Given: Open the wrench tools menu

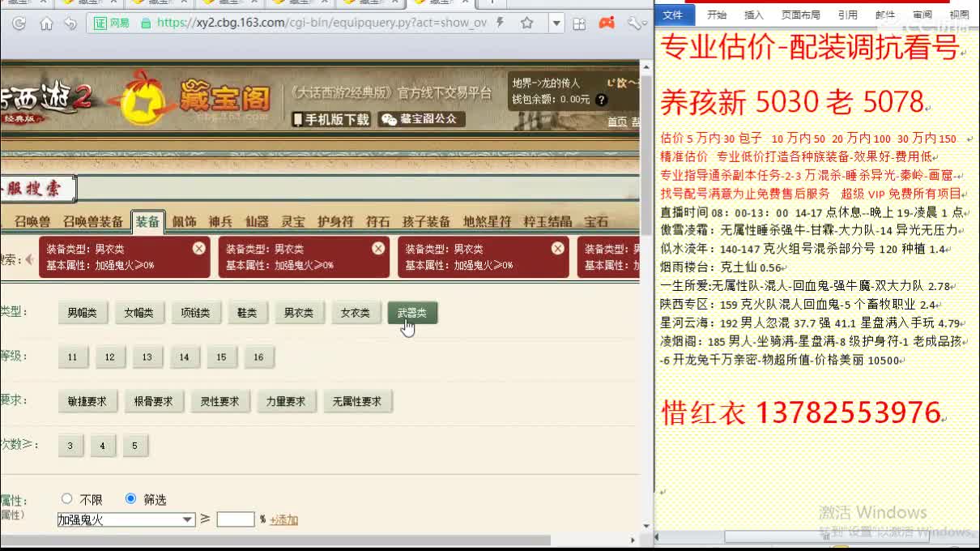Looking at the screenshot, I should [634, 23].
